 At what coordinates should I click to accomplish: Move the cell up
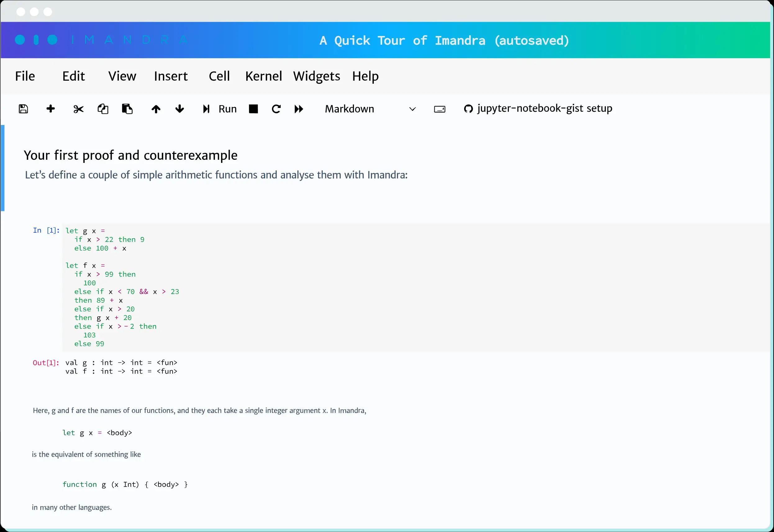click(x=156, y=109)
